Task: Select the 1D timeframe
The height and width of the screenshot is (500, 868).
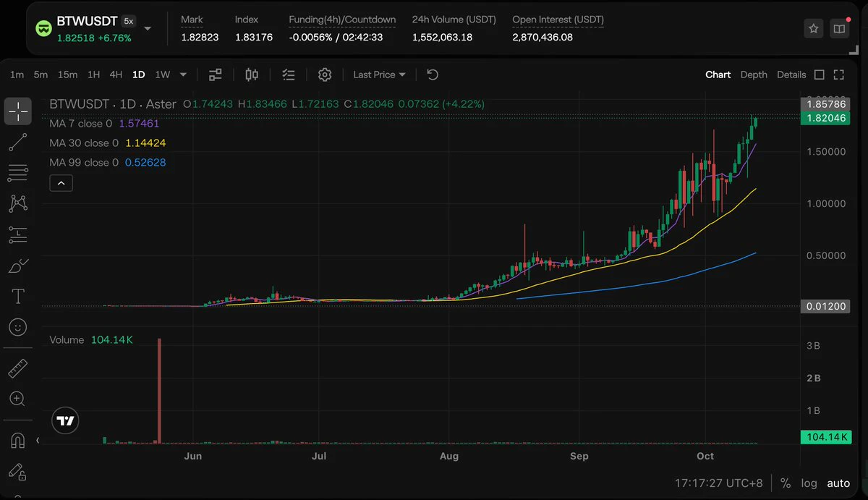Action: click(138, 75)
